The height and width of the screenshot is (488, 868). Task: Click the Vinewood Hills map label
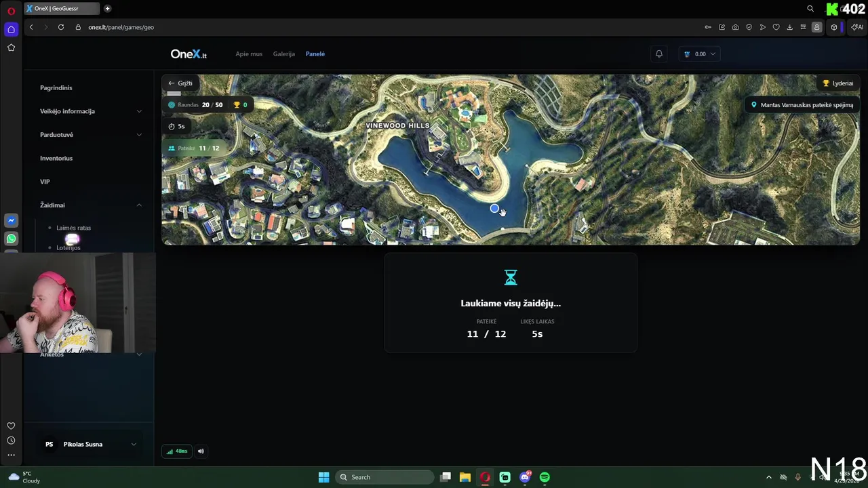click(397, 125)
